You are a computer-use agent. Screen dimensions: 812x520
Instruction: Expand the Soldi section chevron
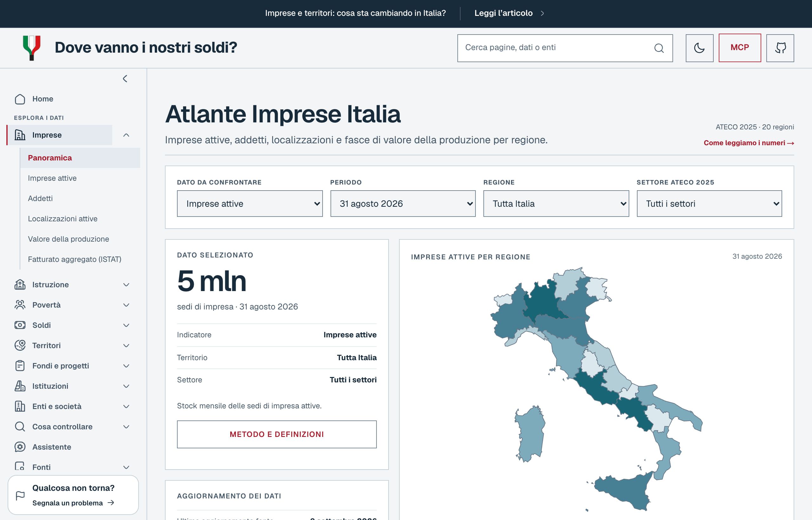tap(126, 325)
